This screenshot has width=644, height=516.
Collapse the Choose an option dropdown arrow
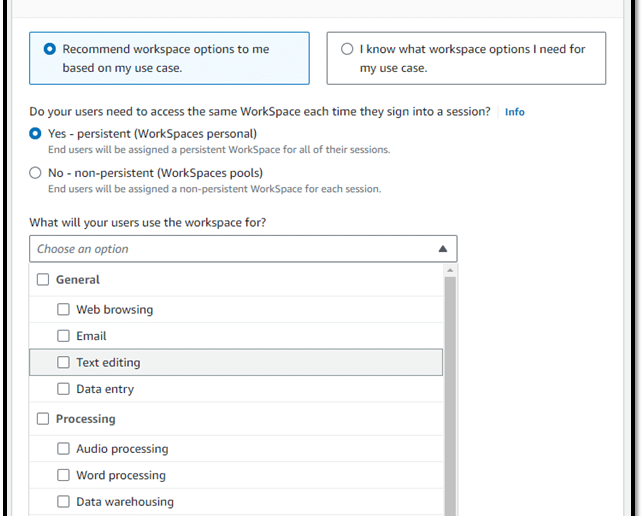443,249
